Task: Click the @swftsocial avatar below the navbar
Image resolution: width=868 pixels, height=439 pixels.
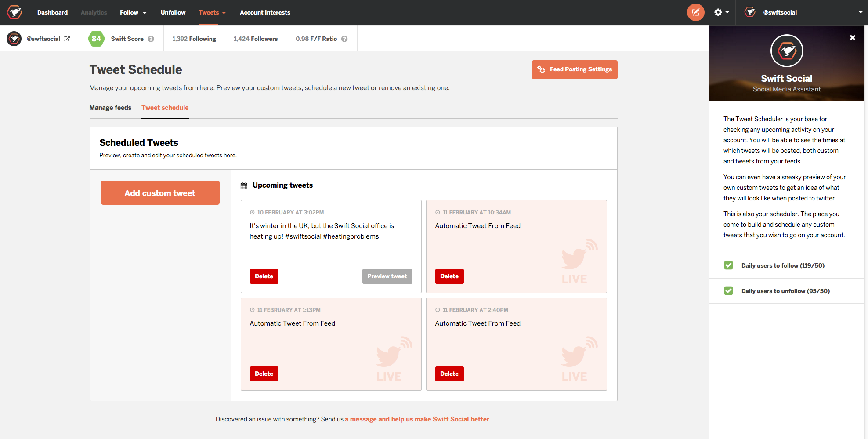Action: tap(14, 39)
